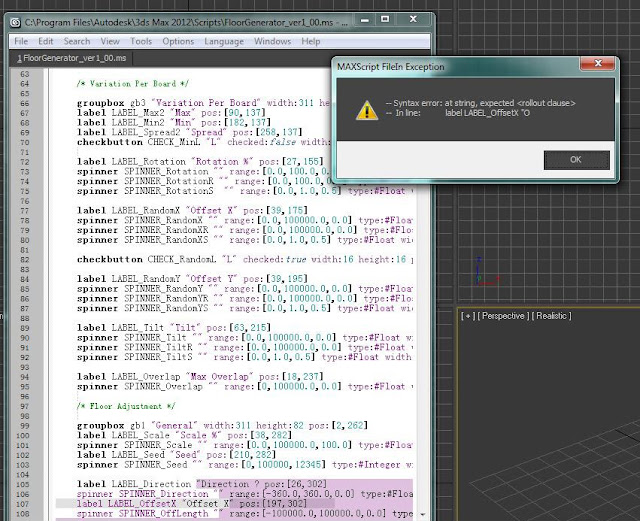The image size is (640, 521).
Task: Click 'SPINNER_Direction' on line 106
Action: click(x=169, y=494)
